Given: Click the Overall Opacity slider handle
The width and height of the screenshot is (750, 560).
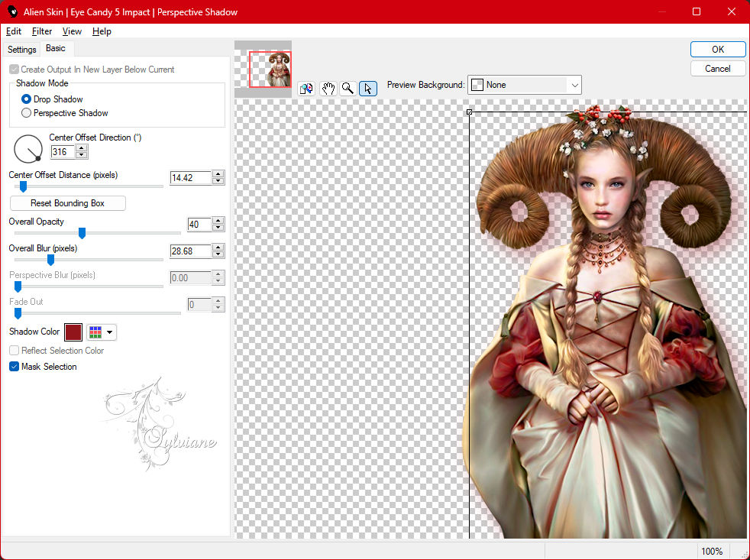Looking at the screenshot, I should click(82, 233).
